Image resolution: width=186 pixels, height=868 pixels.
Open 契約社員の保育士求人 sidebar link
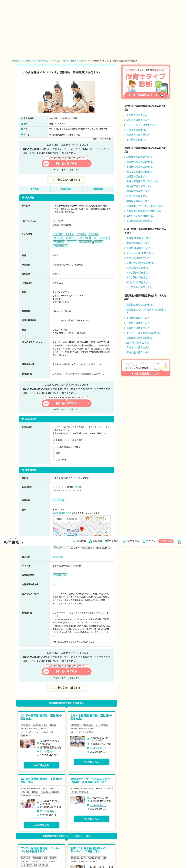tap(138, 120)
